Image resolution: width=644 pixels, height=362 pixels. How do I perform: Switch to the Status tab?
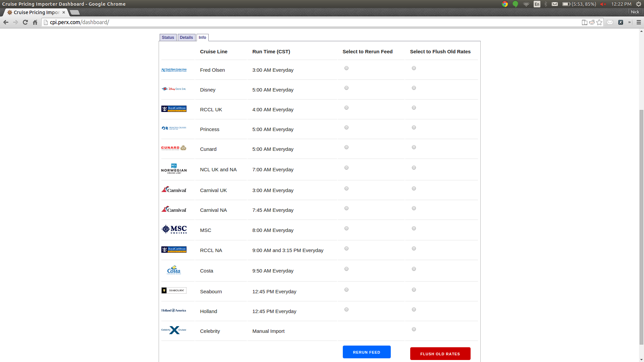click(x=168, y=38)
